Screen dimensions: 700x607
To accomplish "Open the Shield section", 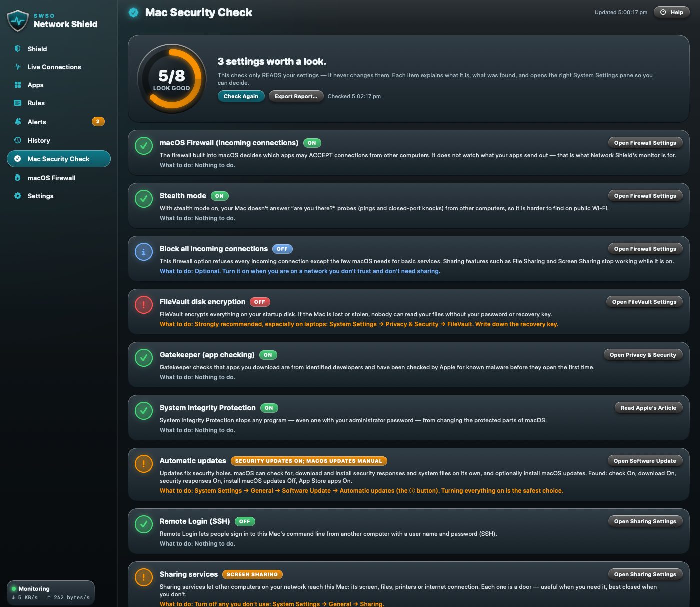I will pos(59,49).
